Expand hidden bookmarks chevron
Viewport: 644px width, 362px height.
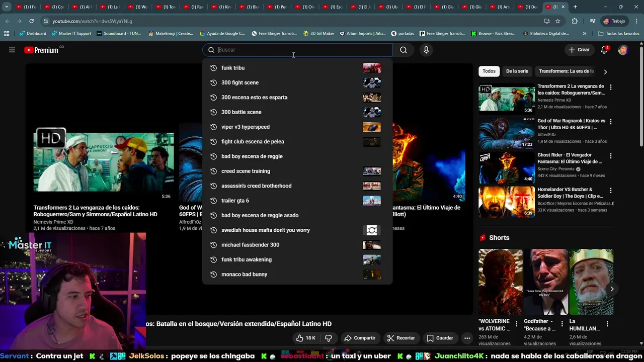tap(584, 34)
